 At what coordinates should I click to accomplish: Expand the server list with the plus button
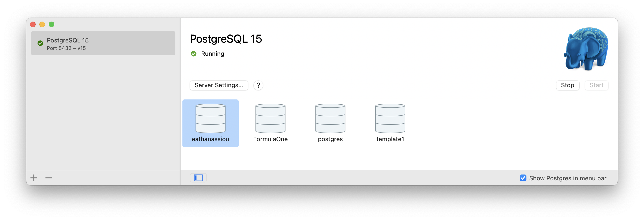tap(33, 178)
